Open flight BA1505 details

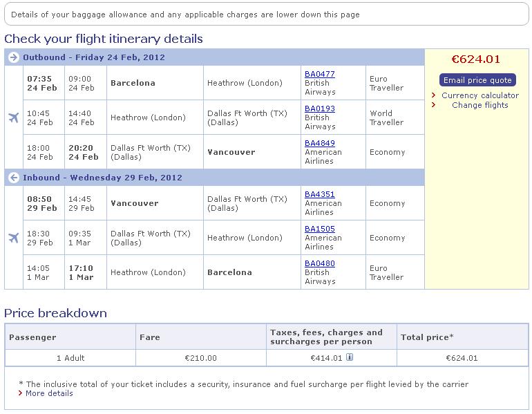point(319,229)
